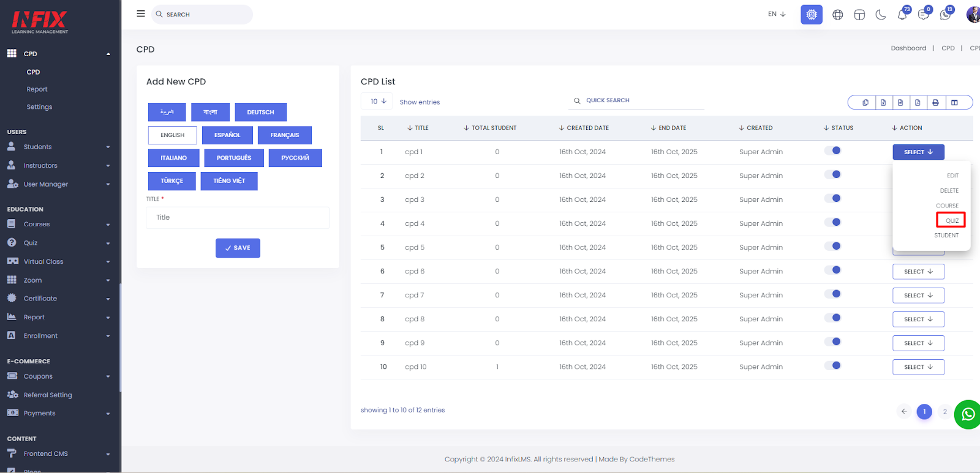This screenshot has height=473, width=980.
Task: Open the EN language dropdown
Action: pyautogui.click(x=777, y=14)
